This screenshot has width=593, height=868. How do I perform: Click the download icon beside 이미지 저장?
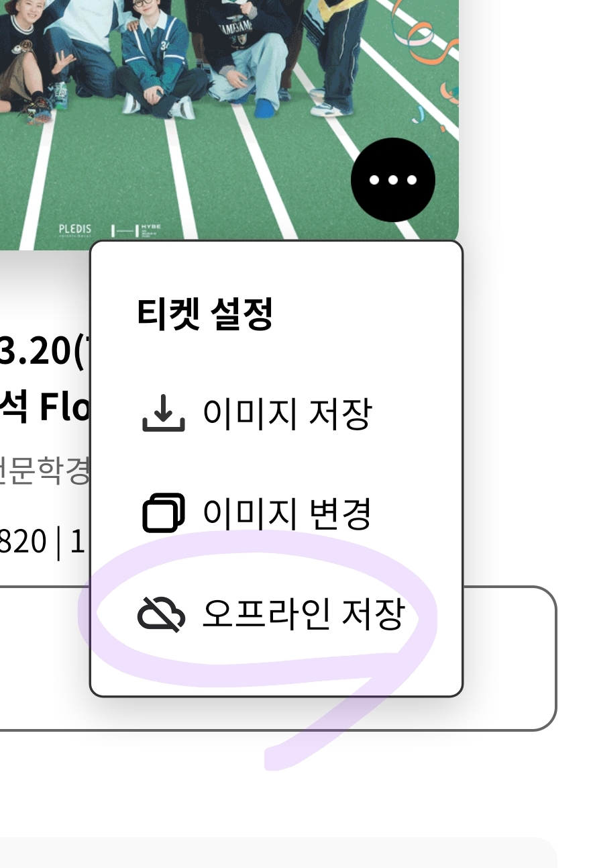[x=163, y=414]
